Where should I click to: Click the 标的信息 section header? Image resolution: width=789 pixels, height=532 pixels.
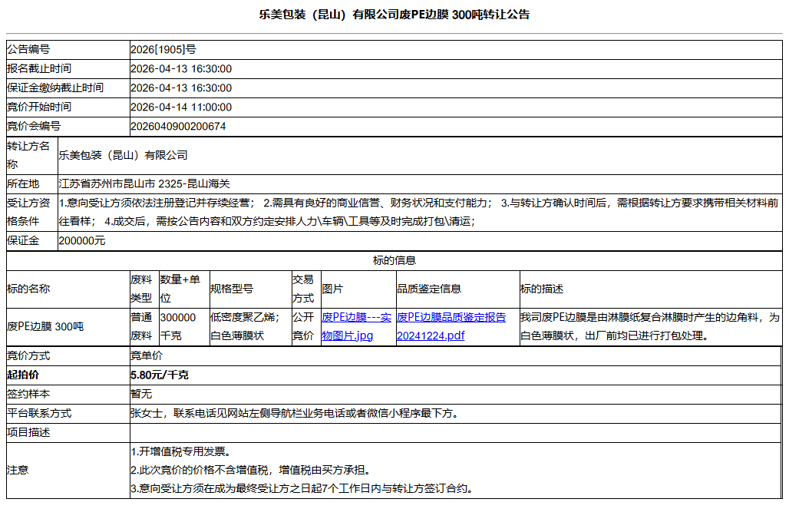point(394,260)
